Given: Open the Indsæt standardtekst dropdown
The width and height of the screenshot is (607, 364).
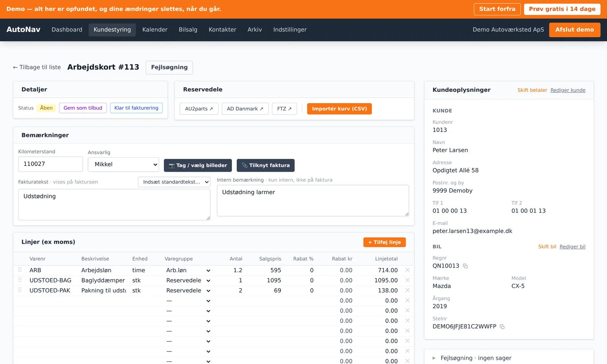Looking at the screenshot, I should click(174, 182).
